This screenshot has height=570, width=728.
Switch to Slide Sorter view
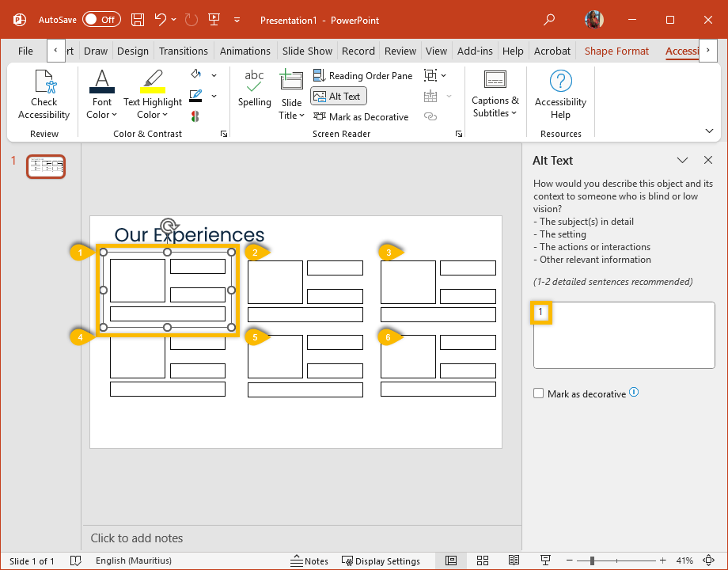[x=482, y=560]
